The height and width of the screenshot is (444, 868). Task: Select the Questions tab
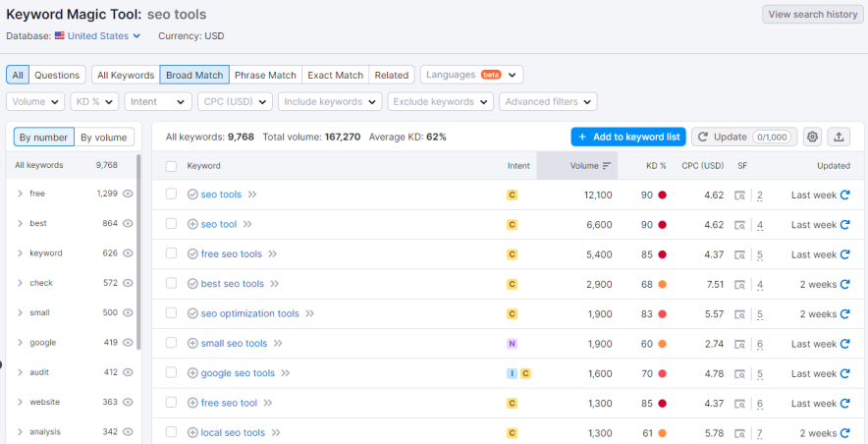[57, 75]
